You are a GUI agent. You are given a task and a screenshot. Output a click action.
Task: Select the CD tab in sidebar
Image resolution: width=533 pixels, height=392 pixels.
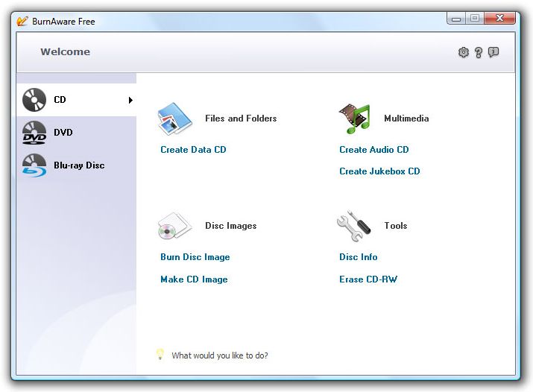[x=77, y=100]
